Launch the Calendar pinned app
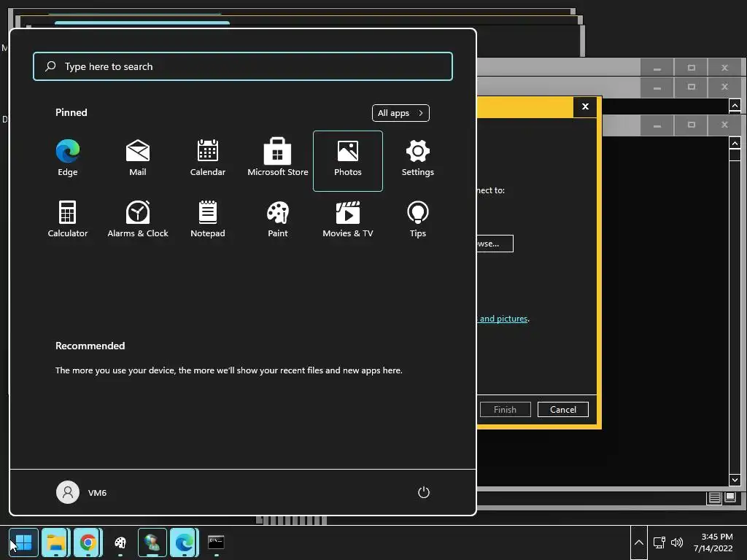Screen dimensions: 747x560 click(208, 158)
